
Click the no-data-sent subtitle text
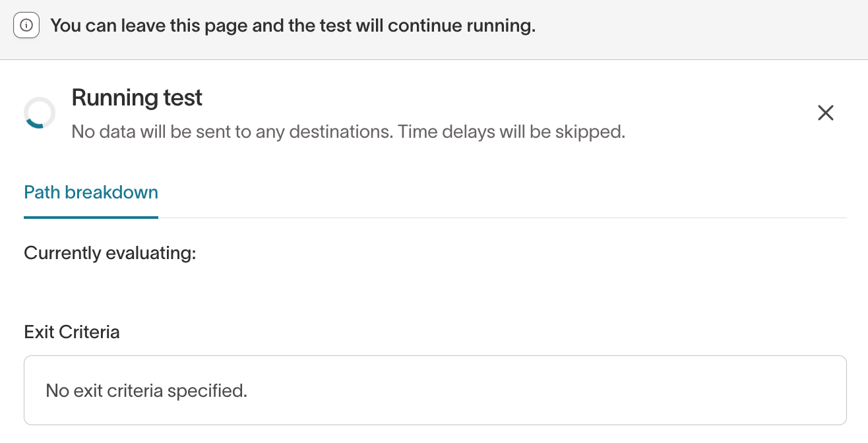[x=348, y=131]
